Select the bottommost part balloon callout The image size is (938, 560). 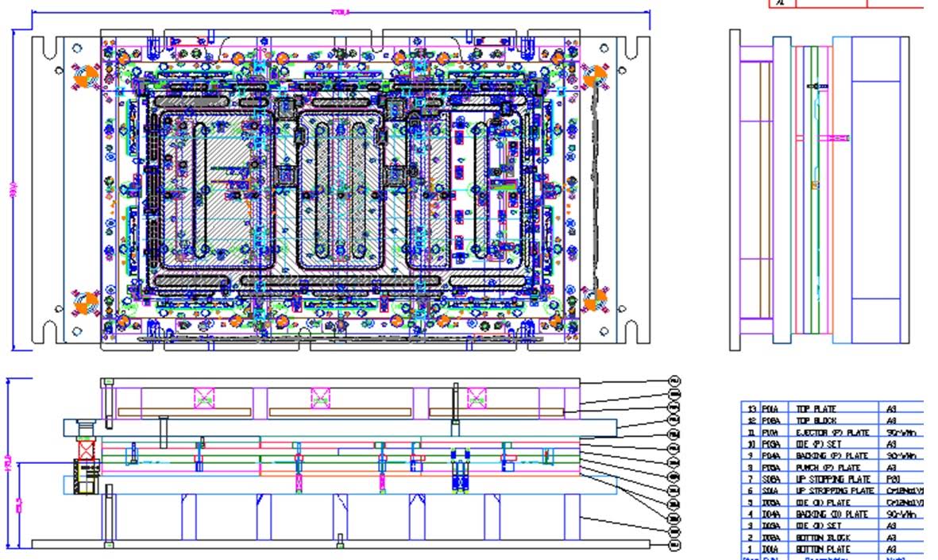click(x=675, y=545)
